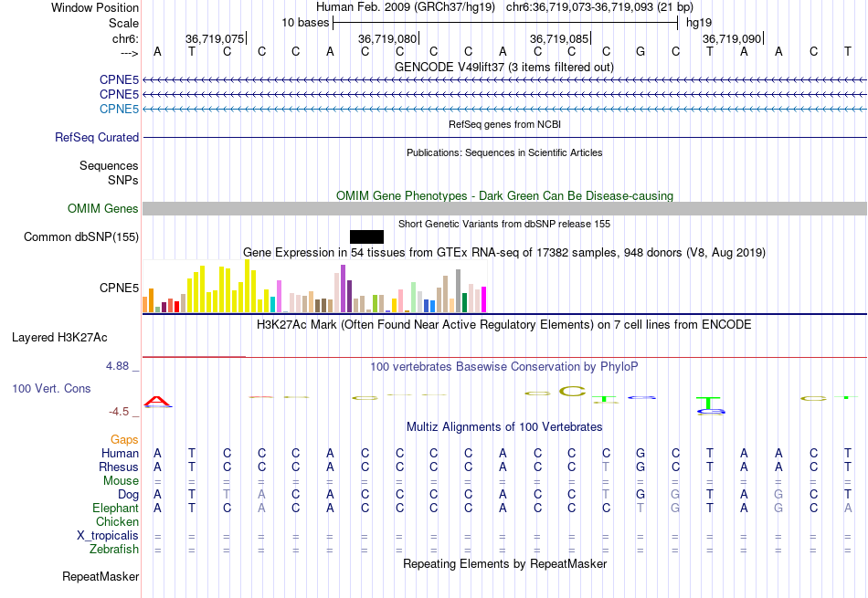Click the chr6:36,719,073-36,719,093 (21 bp) position text
Viewport: 868px width, 598px height.
point(599,7)
